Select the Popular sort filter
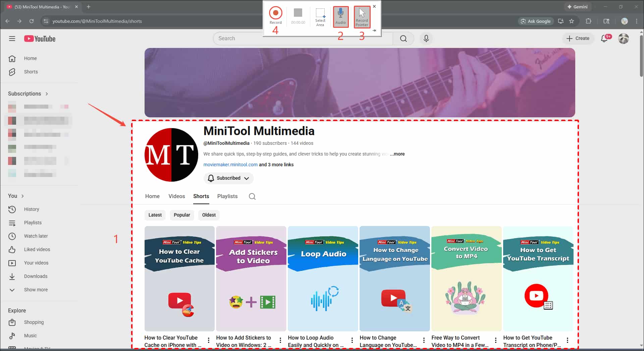Viewport: 644px width, 351px height. pyautogui.click(x=182, y=215)
